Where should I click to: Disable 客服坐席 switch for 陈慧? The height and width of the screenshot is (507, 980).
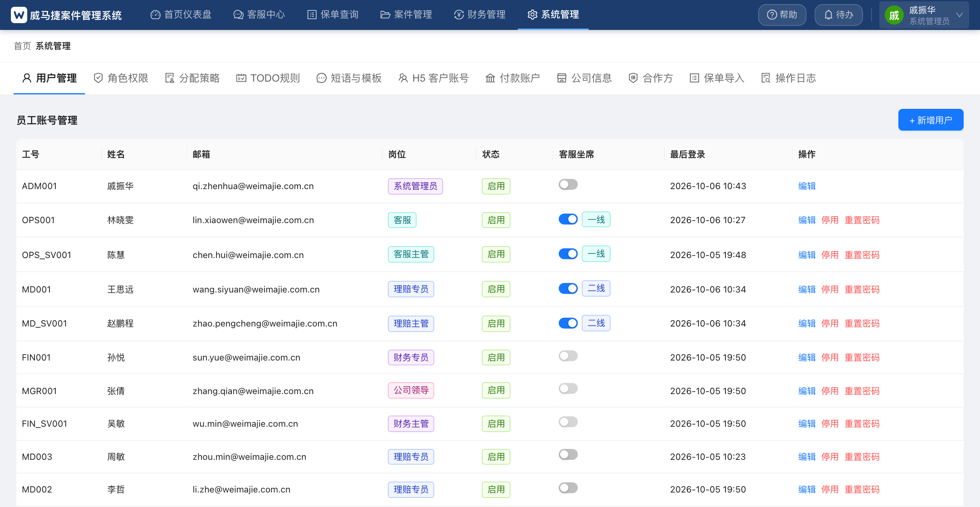568,253
